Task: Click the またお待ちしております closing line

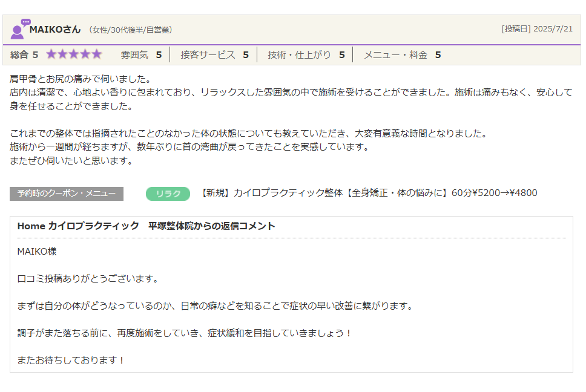Action: click(71, 360)
